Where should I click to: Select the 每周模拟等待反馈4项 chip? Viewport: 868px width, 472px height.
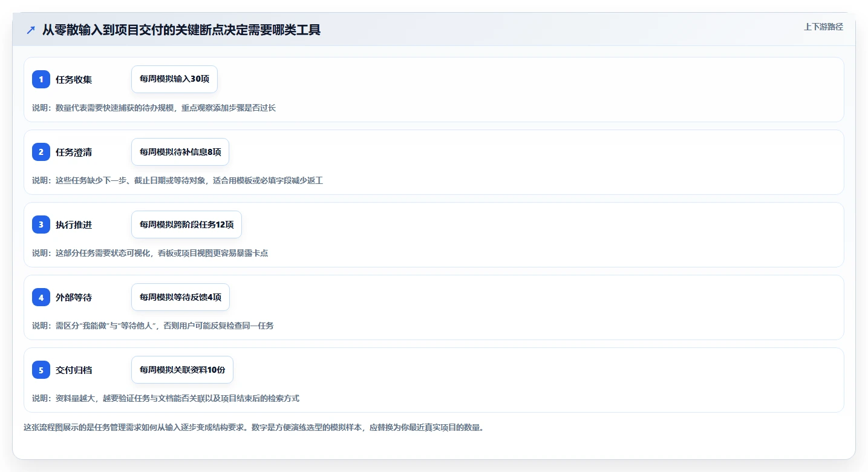(x=180, y=297)
